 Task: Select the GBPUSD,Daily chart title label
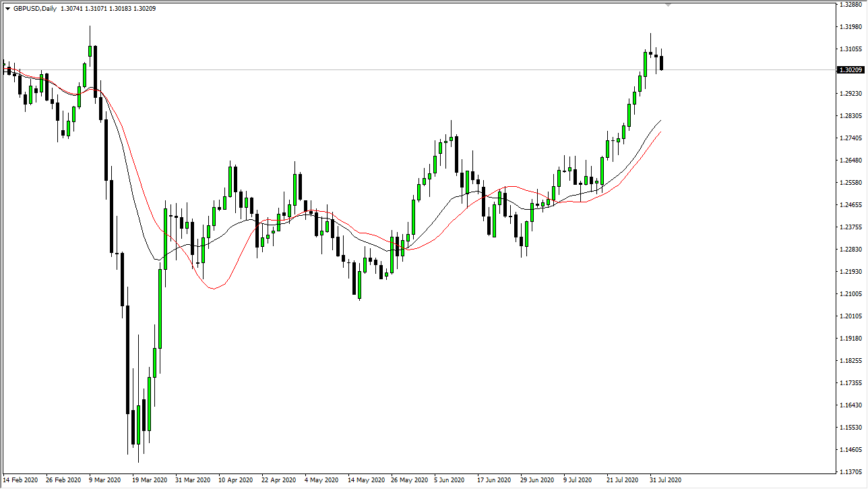pyautogui.click(x=35, y=8)
